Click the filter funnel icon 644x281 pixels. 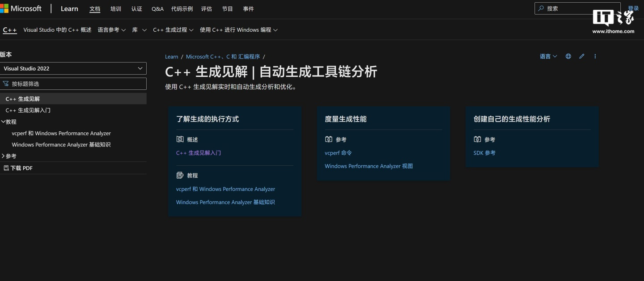point(6,84)
